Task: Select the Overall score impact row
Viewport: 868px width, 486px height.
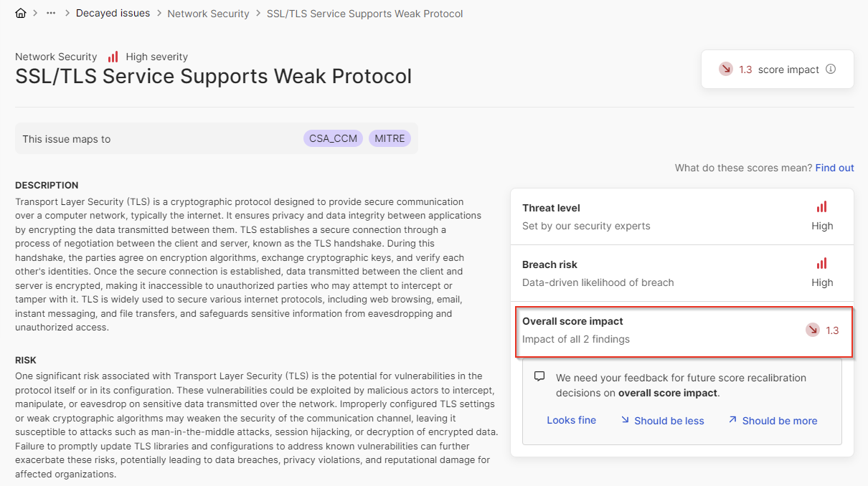Action: [684, 331]
